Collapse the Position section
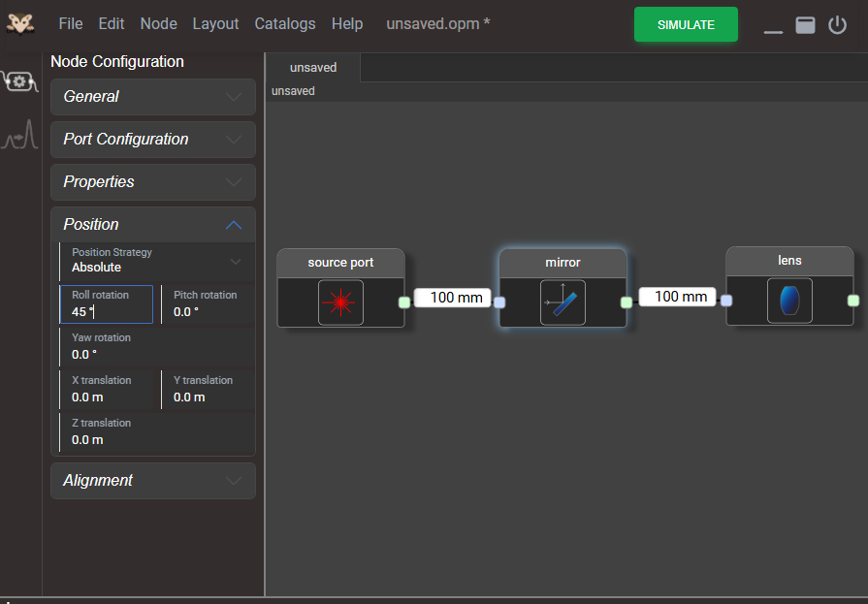Screen dimensions: 868x604 pos(153,225)
